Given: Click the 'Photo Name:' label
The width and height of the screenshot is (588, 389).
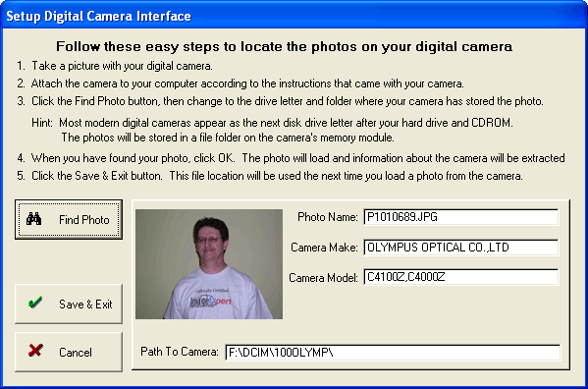Looking at the screenshot, I should tap(327, 217).
